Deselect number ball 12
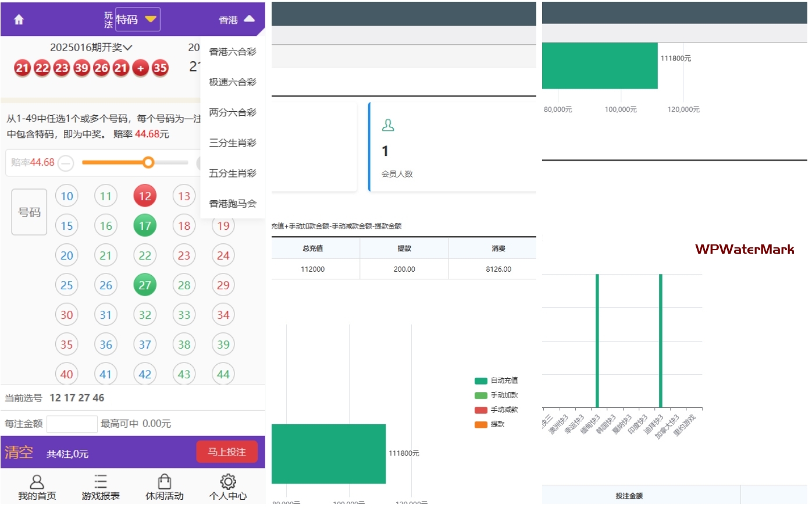 (x=145, y=196)
